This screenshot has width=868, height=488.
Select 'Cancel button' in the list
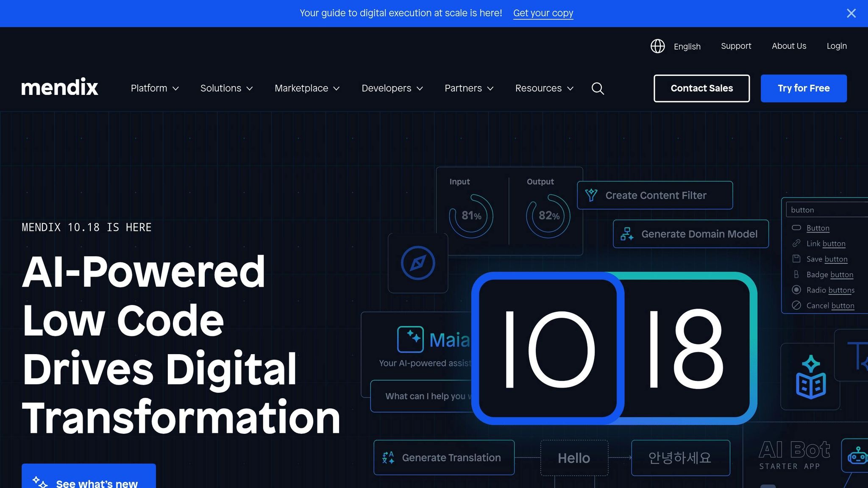coord(830,305)
